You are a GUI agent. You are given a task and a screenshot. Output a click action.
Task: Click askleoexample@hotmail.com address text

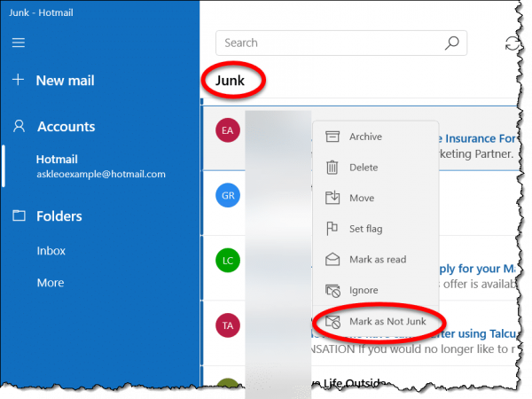pos(101,174)
